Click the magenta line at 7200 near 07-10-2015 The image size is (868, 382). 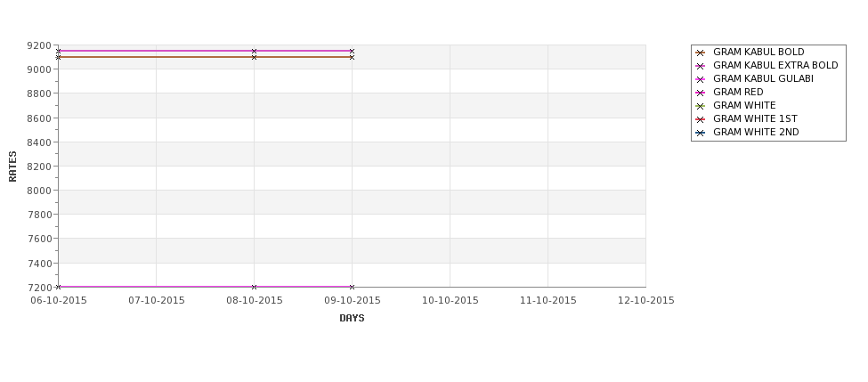pyautogui.click(x=156, y=287)
